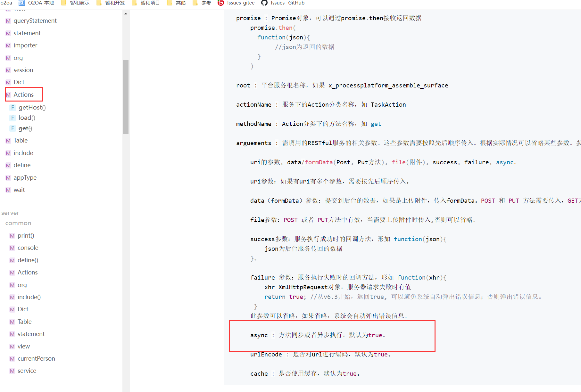Image resolution: width=581 pixels, height=392 pixels.
Task: Click the server section heading
Action: [10, 213]
